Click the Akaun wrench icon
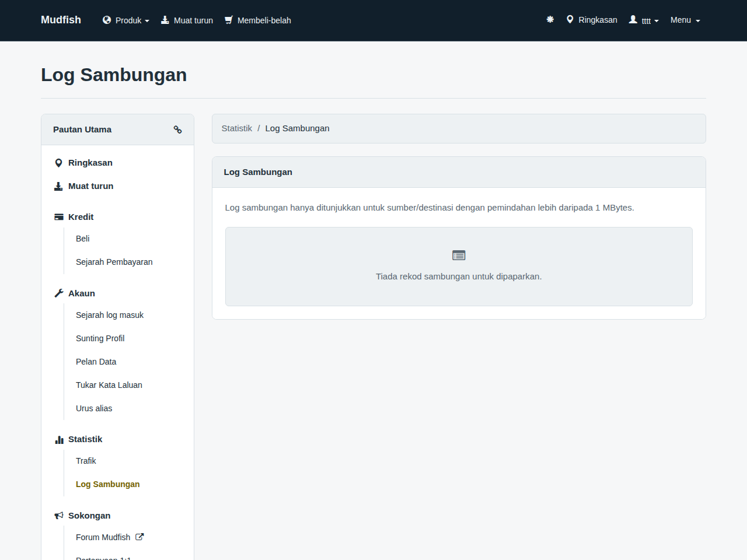 pos(59,293)
